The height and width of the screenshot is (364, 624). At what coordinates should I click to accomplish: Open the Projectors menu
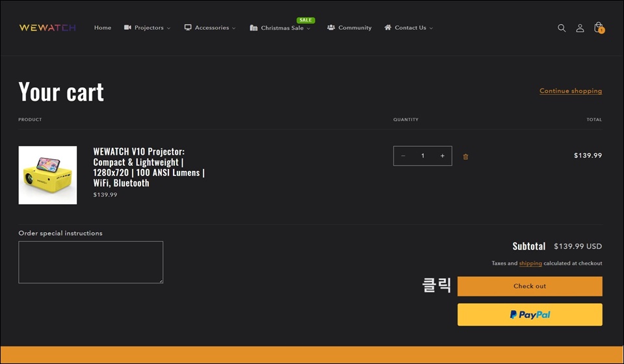[148, 27]
